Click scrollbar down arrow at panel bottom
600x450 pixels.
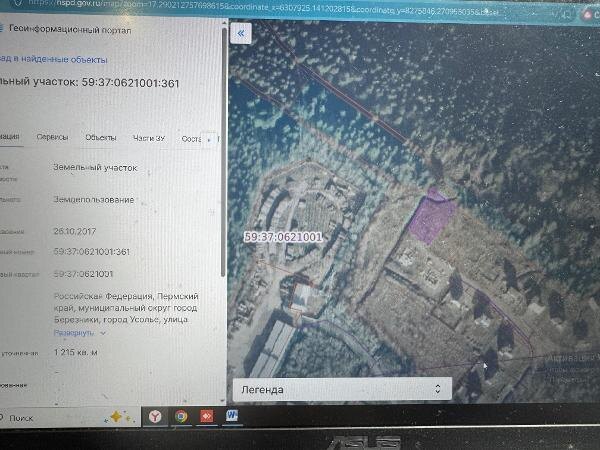(223, 400)
